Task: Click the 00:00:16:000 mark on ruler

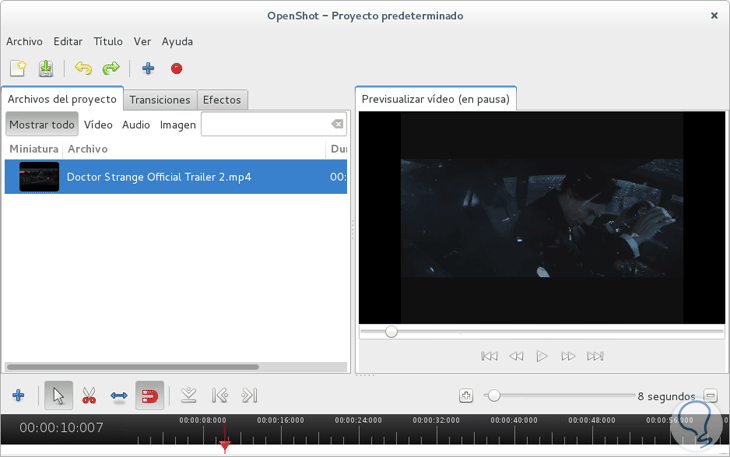Action: click(x=281, y=420)
